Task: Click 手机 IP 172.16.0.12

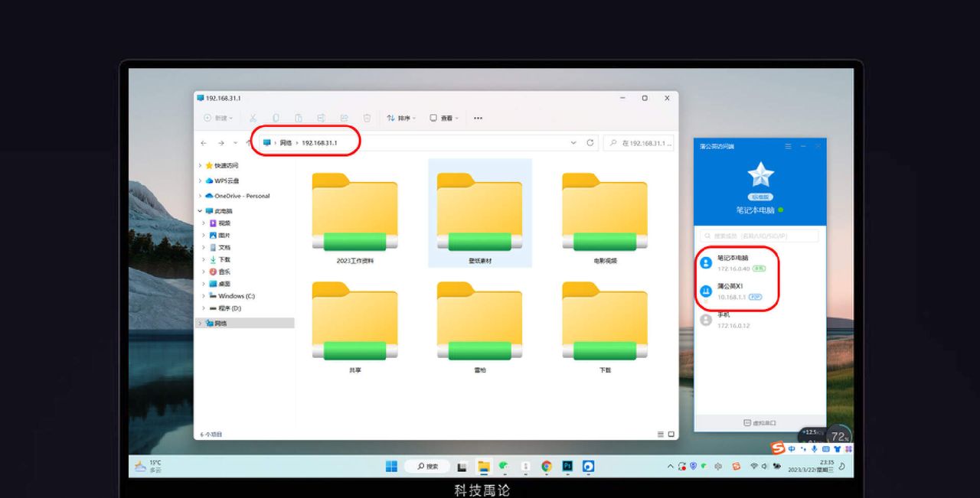Action: point(733,326)
